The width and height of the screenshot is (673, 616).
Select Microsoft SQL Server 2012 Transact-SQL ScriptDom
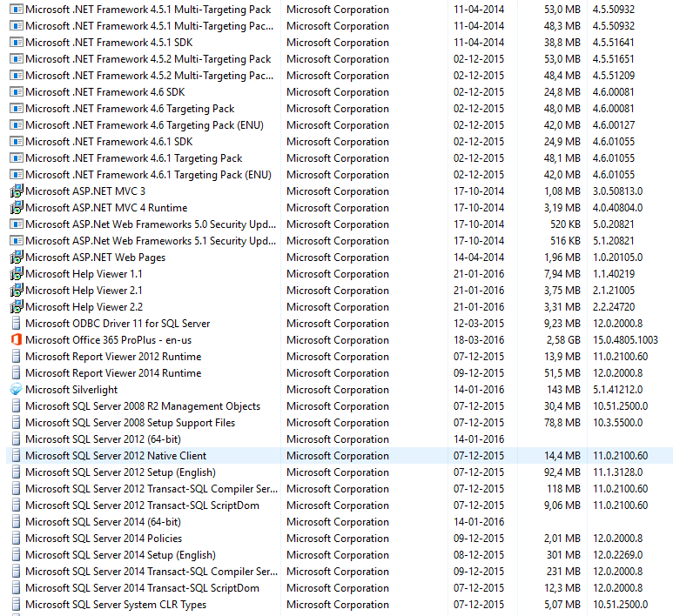pos(142,505)
